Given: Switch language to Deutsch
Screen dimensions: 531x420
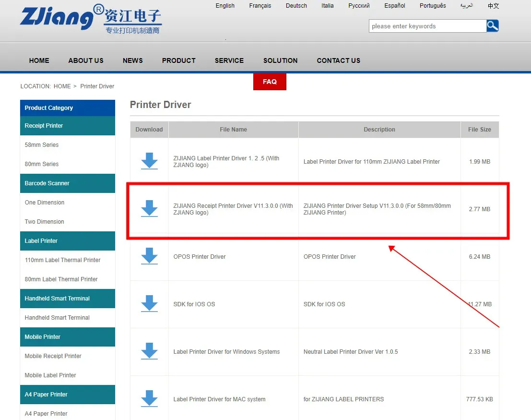Looking at the screenshot, I should pyautogui.click(x=296, y=6).
